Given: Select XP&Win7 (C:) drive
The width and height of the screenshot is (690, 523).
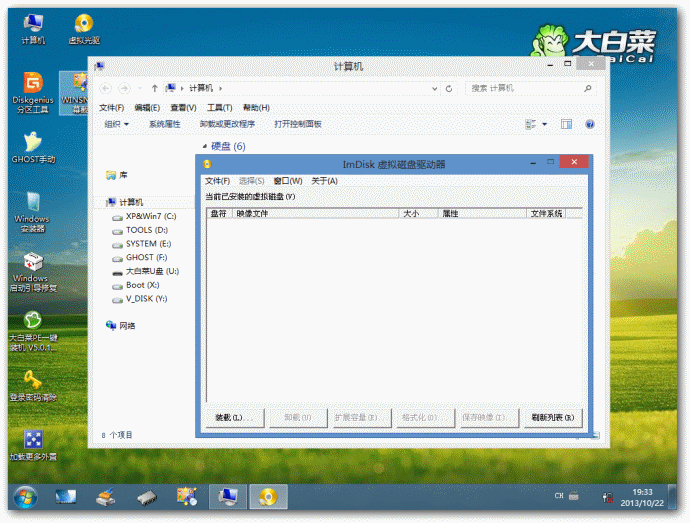Looking at the screenshot, I should pos(144,216).
